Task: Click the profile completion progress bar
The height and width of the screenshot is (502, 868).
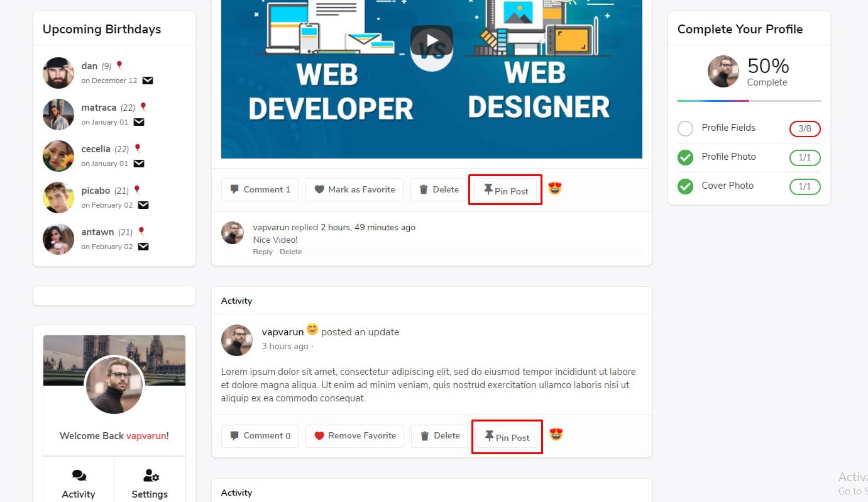Action: click(749, 101)
